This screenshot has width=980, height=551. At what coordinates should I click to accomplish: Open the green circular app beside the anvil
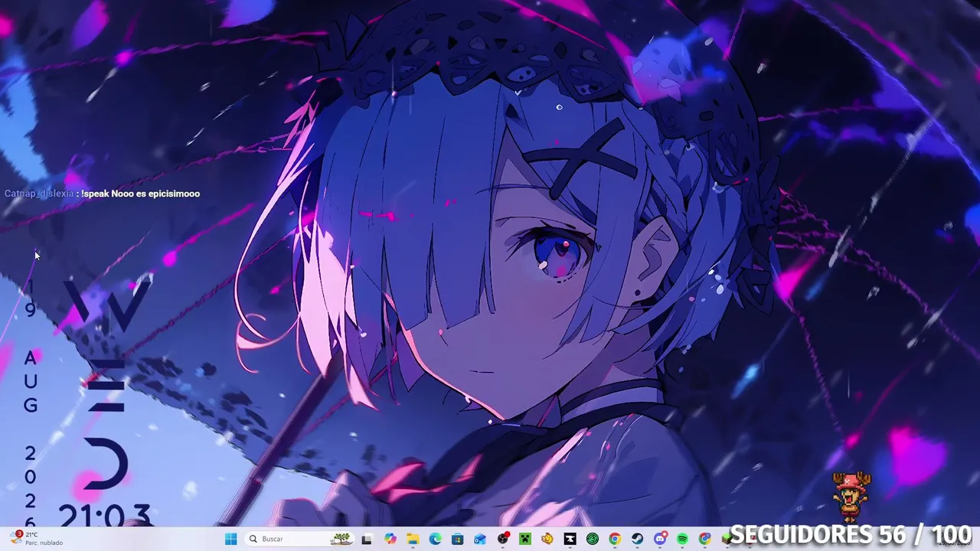pyautogui.click(x=592, y=539)
